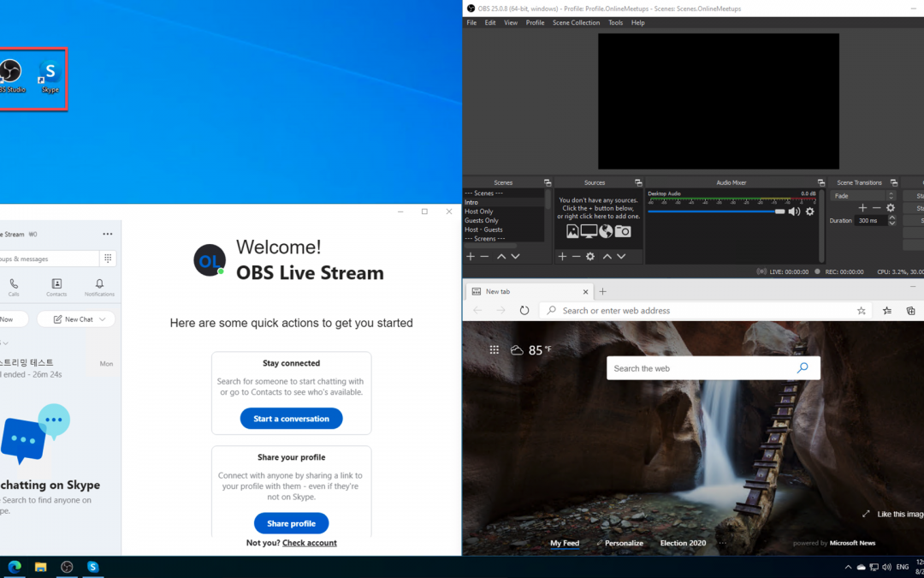Open the Check account link
This screenshot has height=578, width=924.
[310, 543]
